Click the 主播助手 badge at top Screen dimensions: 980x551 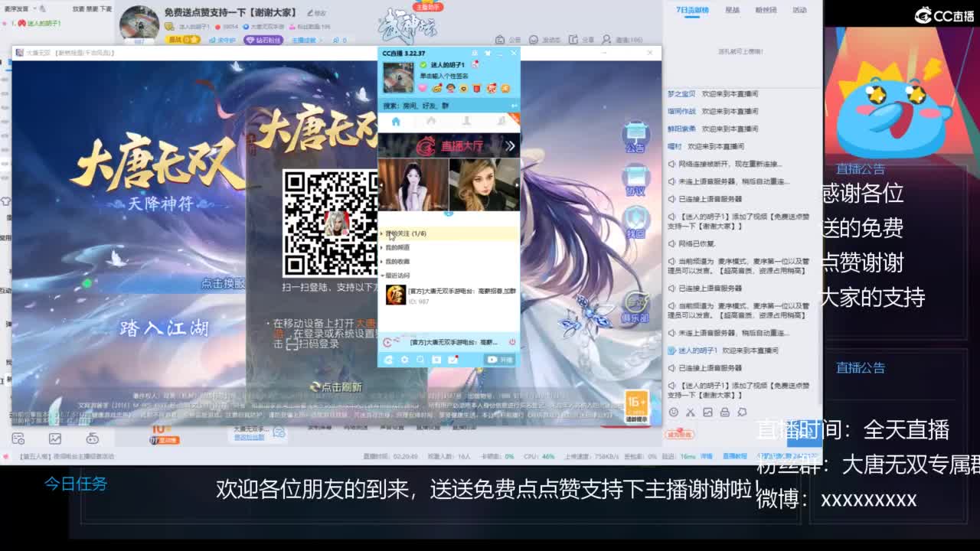428,7
